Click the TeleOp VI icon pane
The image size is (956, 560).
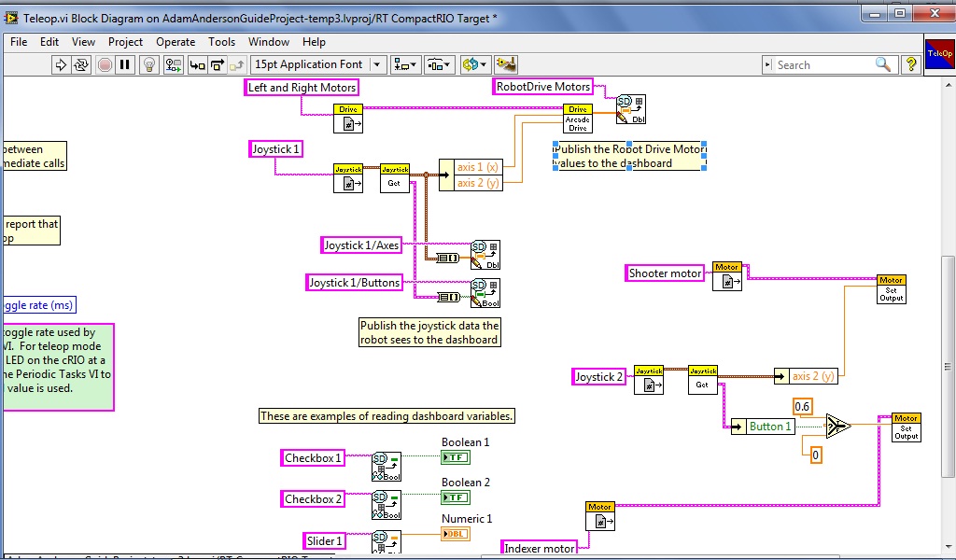point(939,55)
